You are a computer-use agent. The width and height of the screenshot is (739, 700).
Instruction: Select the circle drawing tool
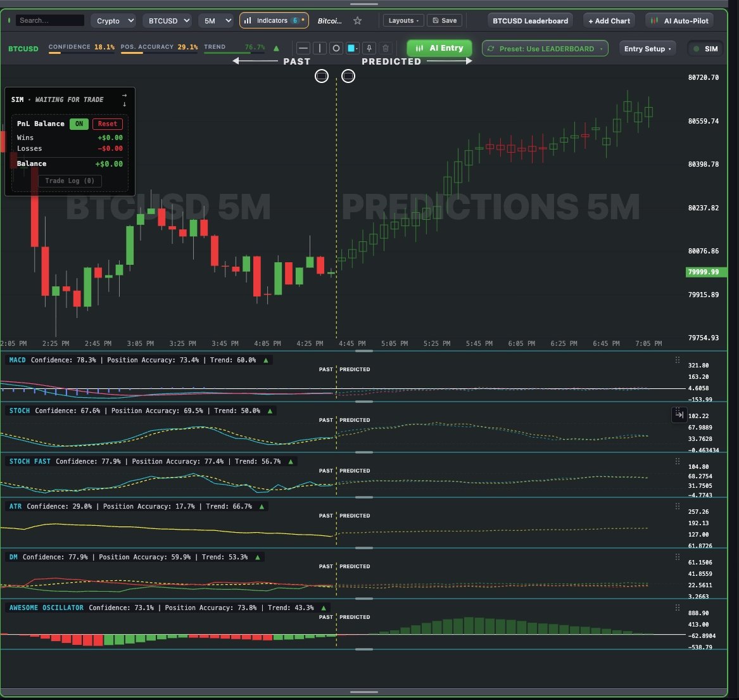click(x=336, y=48)
